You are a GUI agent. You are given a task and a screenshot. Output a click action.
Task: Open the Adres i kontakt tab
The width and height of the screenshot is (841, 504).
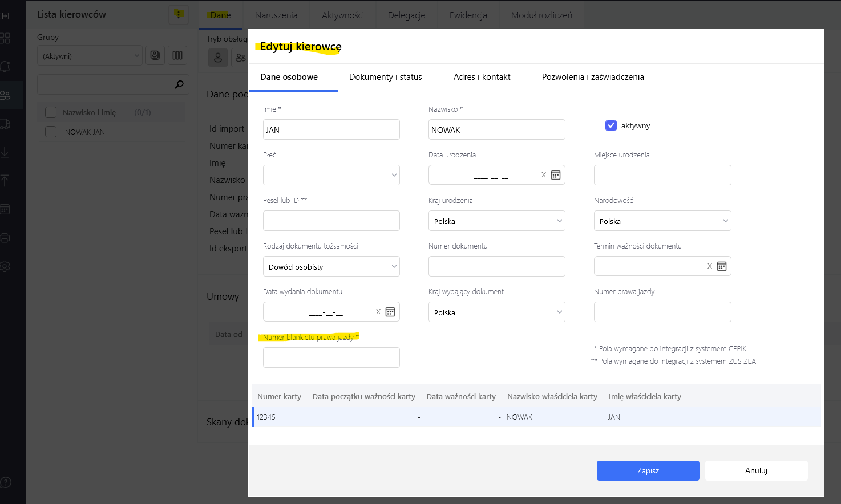[x=482, y=77]
